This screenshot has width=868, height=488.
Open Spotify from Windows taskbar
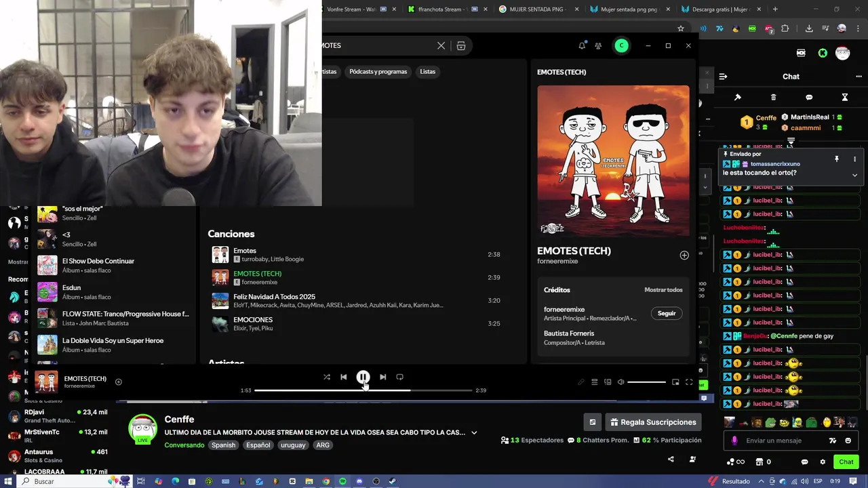342,481
